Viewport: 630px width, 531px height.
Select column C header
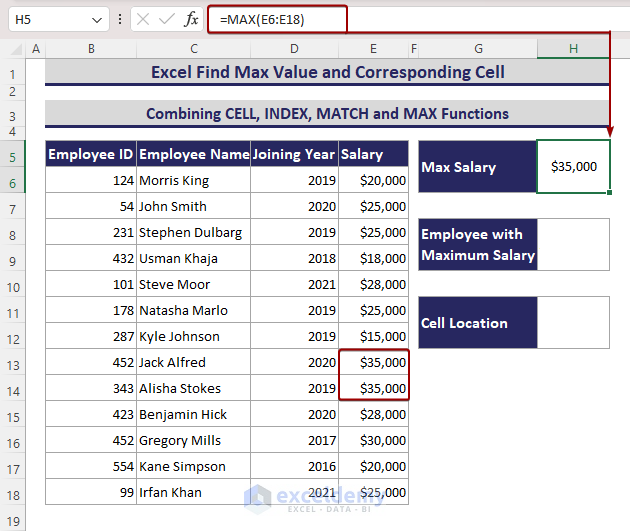coord(193,48)
